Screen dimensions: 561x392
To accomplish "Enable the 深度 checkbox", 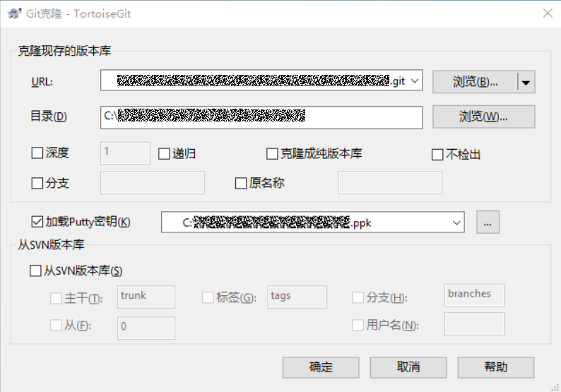I will click(x=38, y=153).
